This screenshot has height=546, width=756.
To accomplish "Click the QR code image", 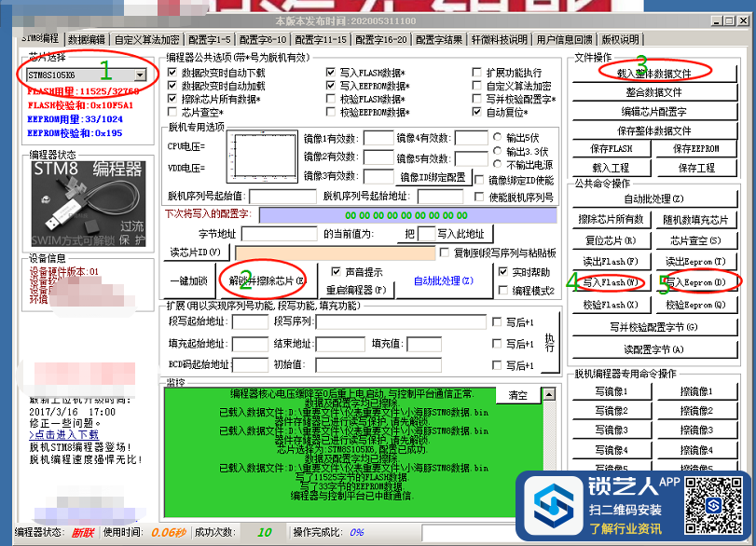I will (x=714, y=503).
